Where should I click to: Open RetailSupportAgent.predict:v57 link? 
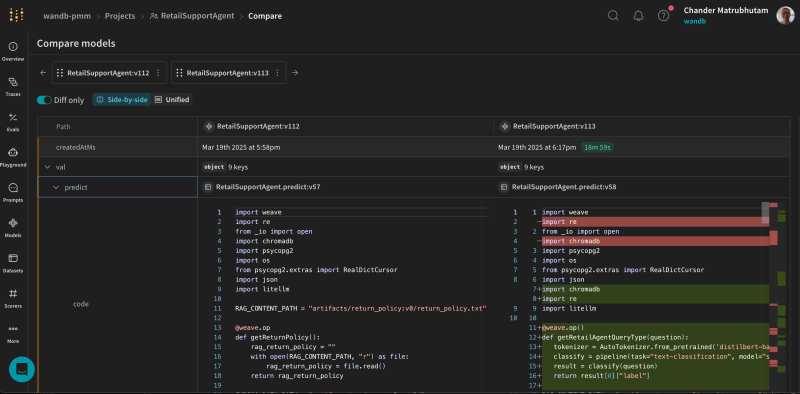click(x=268, y=187)
